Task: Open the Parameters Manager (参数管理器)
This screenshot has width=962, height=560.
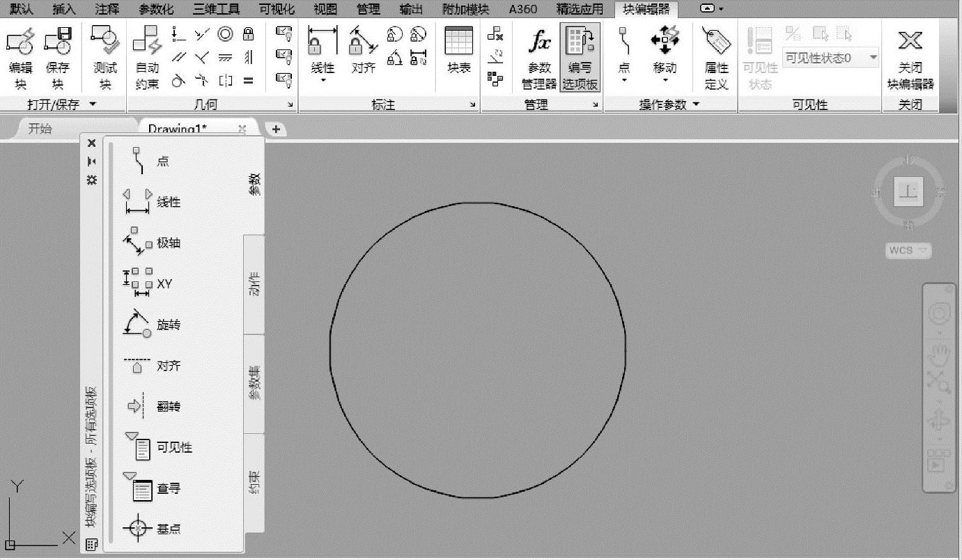Action: [540, 59]
